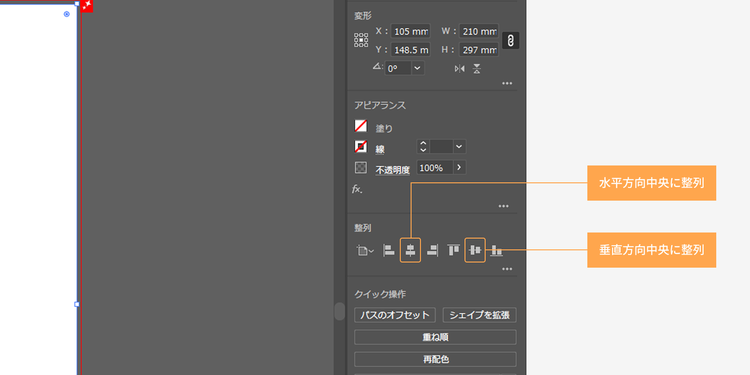
Task: Click the Y position field showing 148.5 mm
Action: click(x=410, y=49)
